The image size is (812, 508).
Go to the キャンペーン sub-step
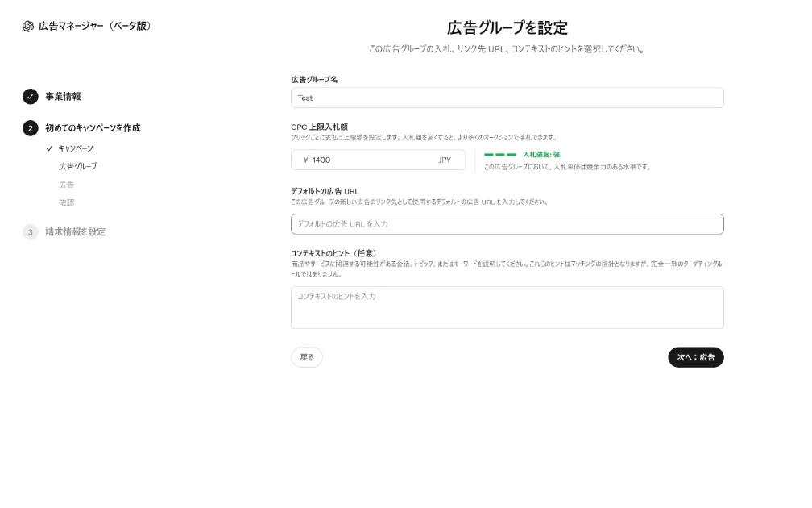coord(76,148)
